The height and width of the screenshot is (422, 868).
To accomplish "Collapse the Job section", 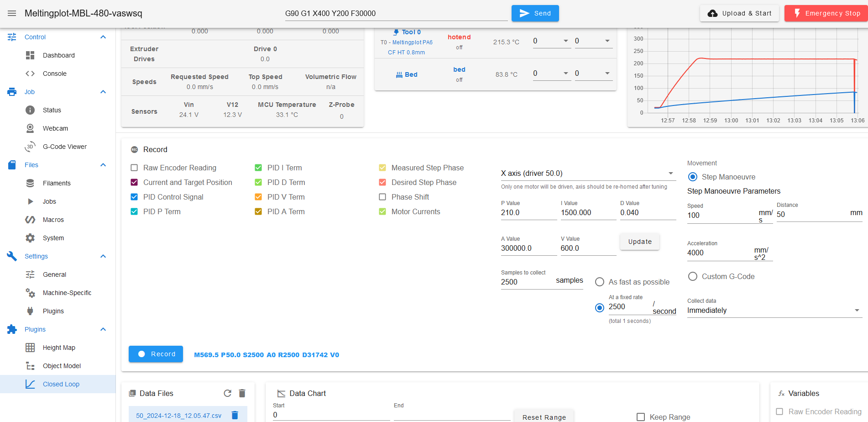I will click(103, 92).
